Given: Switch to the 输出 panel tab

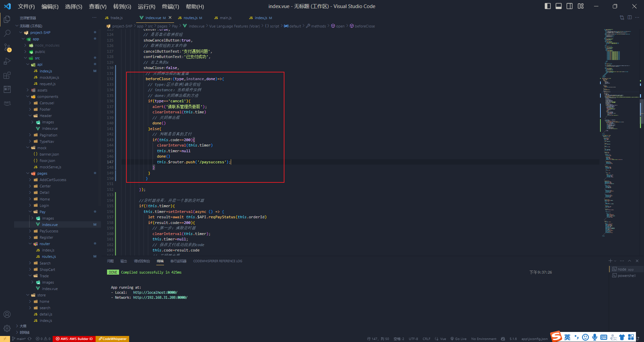Looking at the screenshot, I should pos(124,261).
